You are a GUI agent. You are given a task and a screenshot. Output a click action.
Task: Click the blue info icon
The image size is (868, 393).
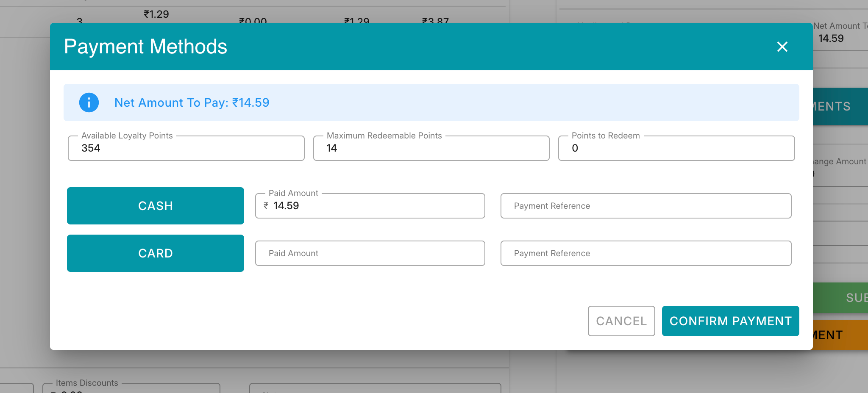[89, 102]
